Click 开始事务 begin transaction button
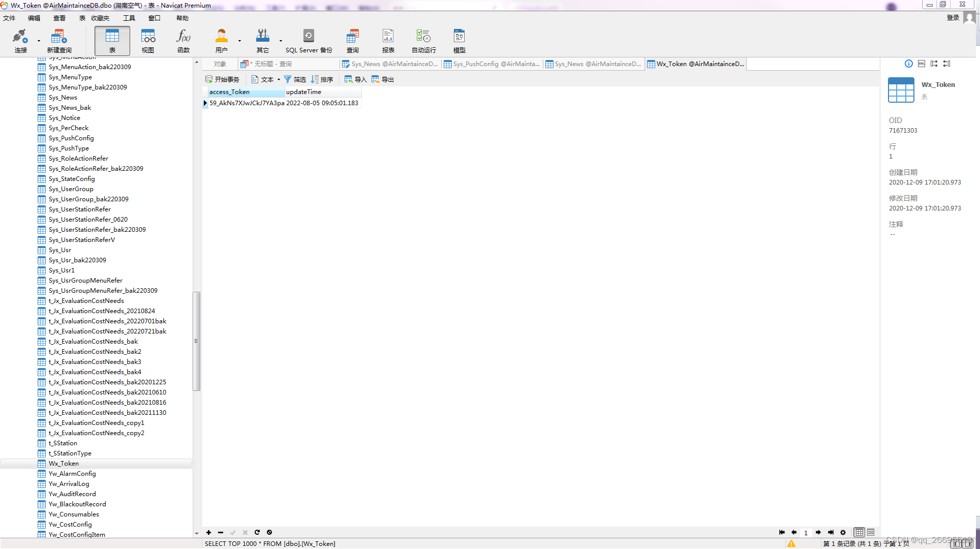This screenshot has width=980, height=549. 222,79
